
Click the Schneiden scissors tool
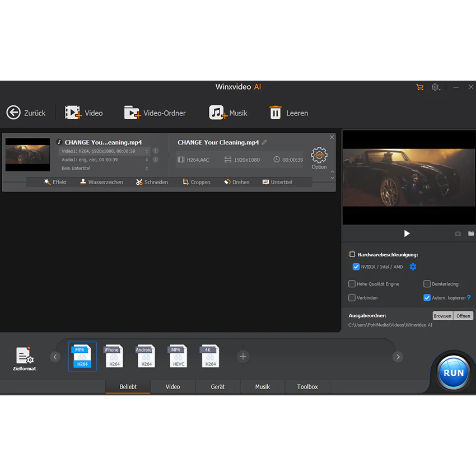coord(139,182)
